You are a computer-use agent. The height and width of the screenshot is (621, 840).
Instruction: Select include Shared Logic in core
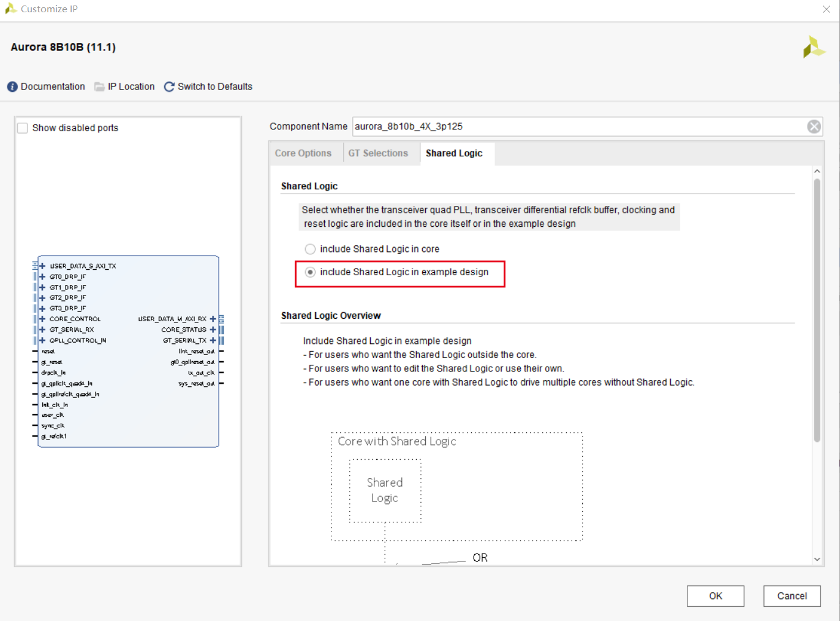point(310,249)
